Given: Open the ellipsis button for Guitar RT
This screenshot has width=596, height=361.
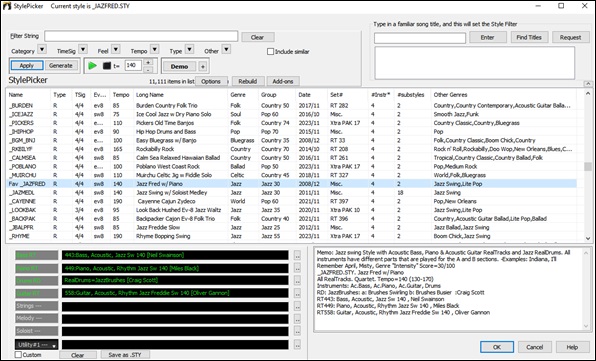Looking at the screenshot, I should coord(297,293).
